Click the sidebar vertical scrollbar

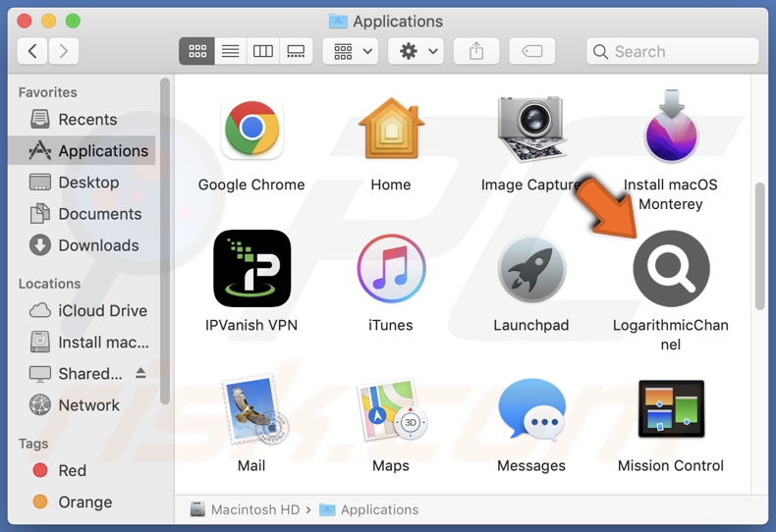(165, 240)
